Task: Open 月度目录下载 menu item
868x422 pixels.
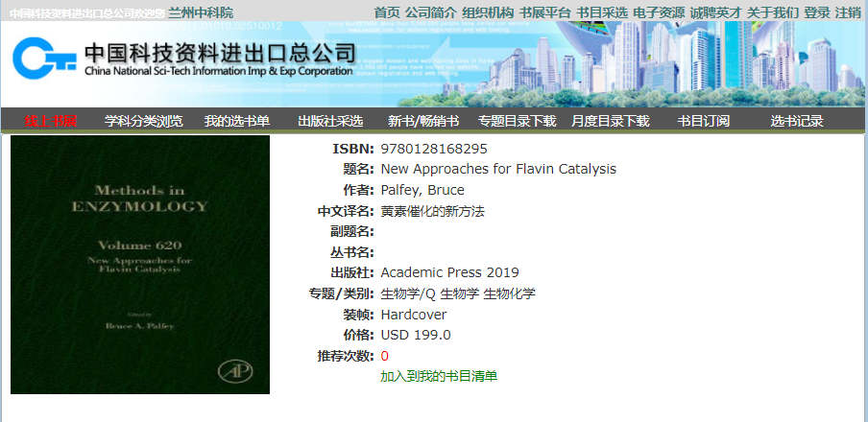Action: tap(610, 121)
